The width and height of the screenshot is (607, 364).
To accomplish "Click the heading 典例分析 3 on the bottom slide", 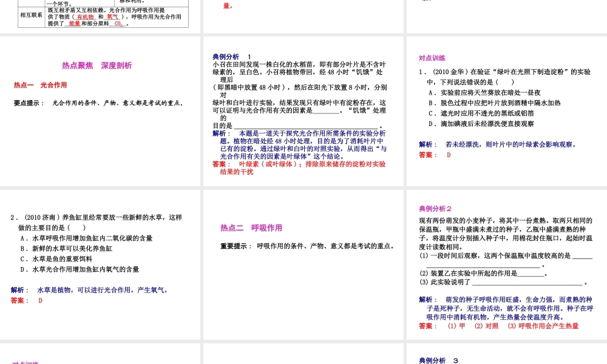I will 439,360.
